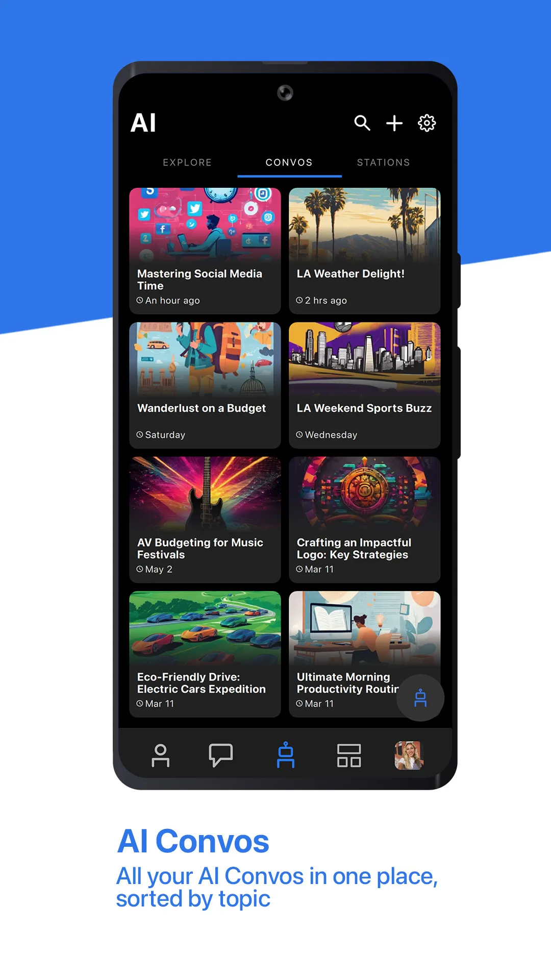551x980 pixels.
Task: Click the 'AV Budgeting for Music Festivals' title
Action: pyautogui.click(x=200, y=549)
